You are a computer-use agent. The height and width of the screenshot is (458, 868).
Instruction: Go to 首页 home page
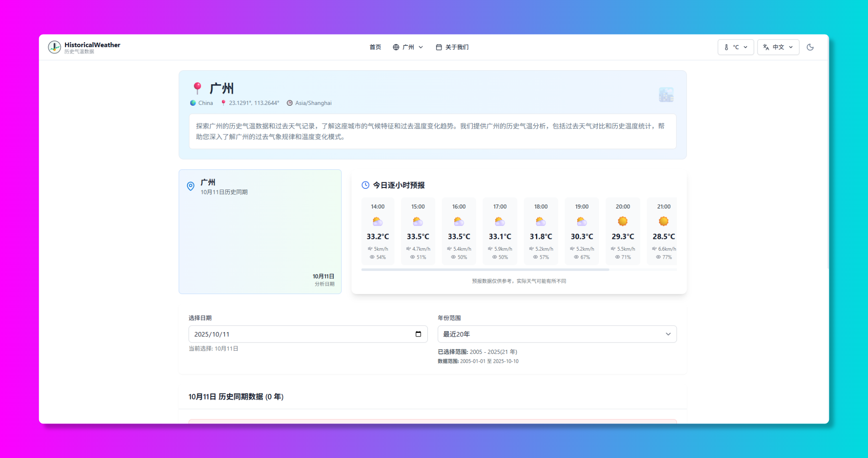[375, 47]
